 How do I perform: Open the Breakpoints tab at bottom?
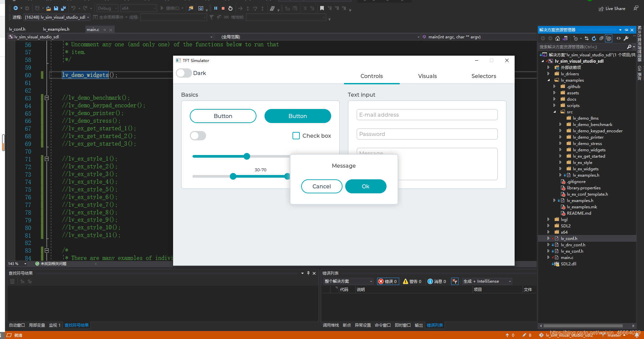pyautogui.click(x=347, y=325)
